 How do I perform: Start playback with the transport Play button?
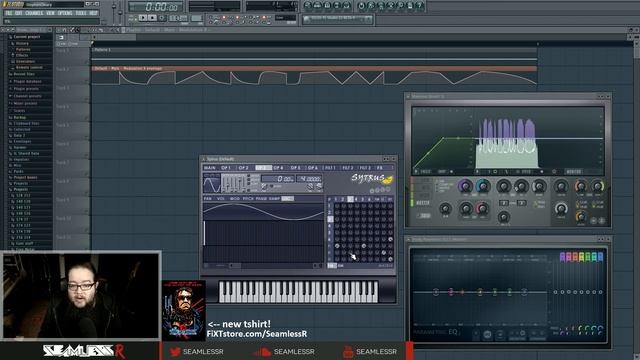click(x=142, y=18)
